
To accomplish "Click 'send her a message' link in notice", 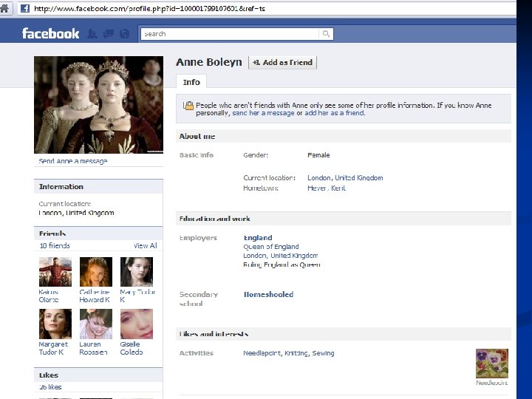I will [x=263, y=113].
